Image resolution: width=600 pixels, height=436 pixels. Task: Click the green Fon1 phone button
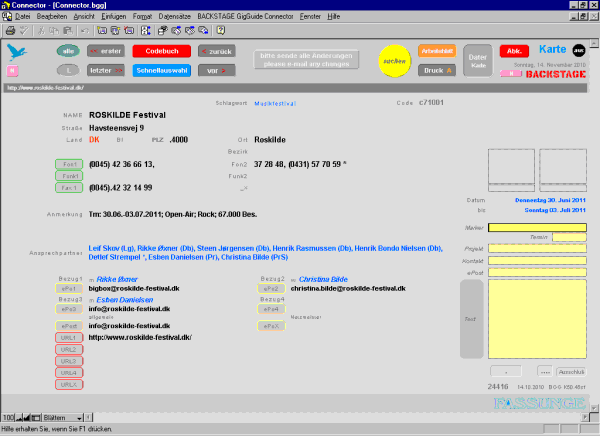tap(69, 163)
